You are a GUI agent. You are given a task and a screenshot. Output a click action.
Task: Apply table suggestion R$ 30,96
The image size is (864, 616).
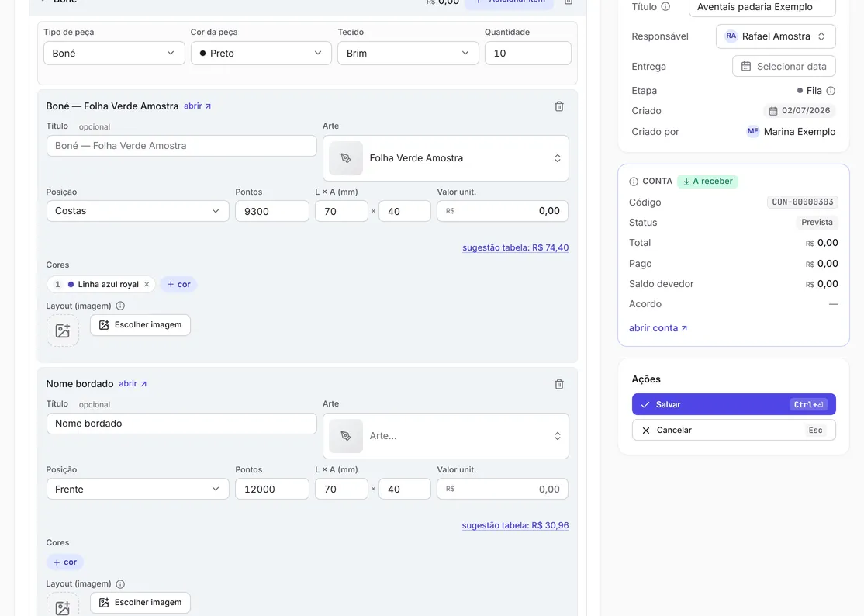click(x=515, y=526)
